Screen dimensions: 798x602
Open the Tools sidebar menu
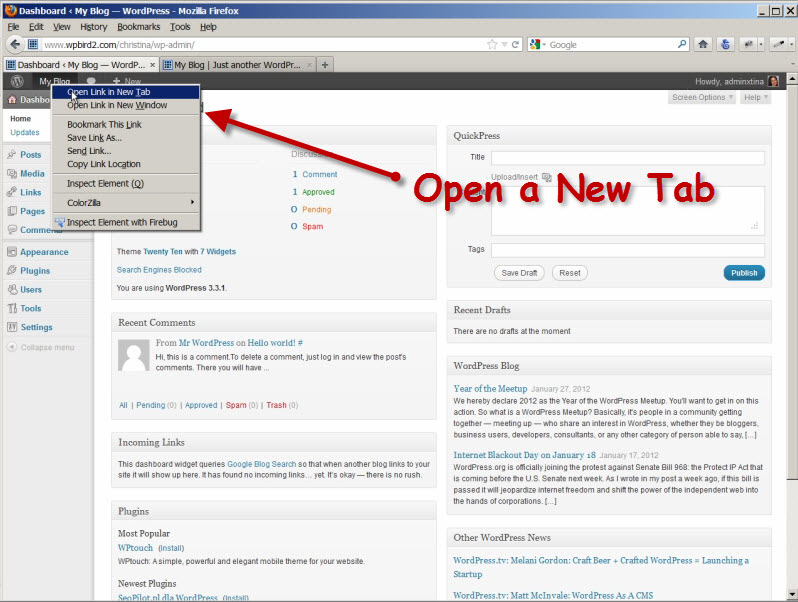coord(31,308)
